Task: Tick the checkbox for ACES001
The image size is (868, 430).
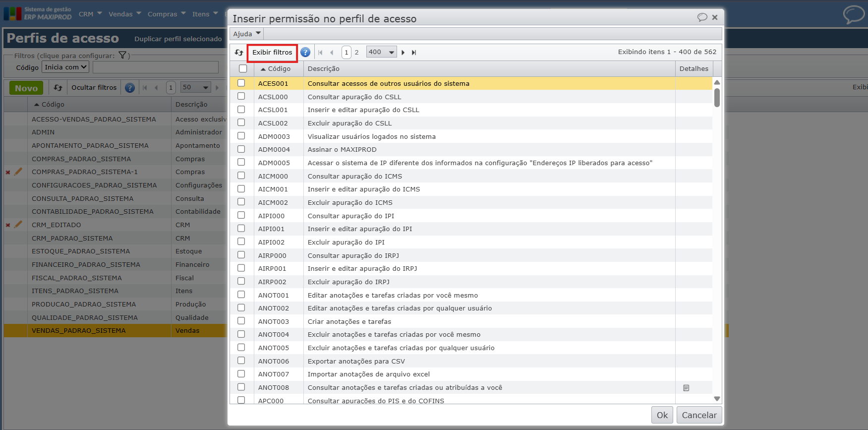Action: 241,83
